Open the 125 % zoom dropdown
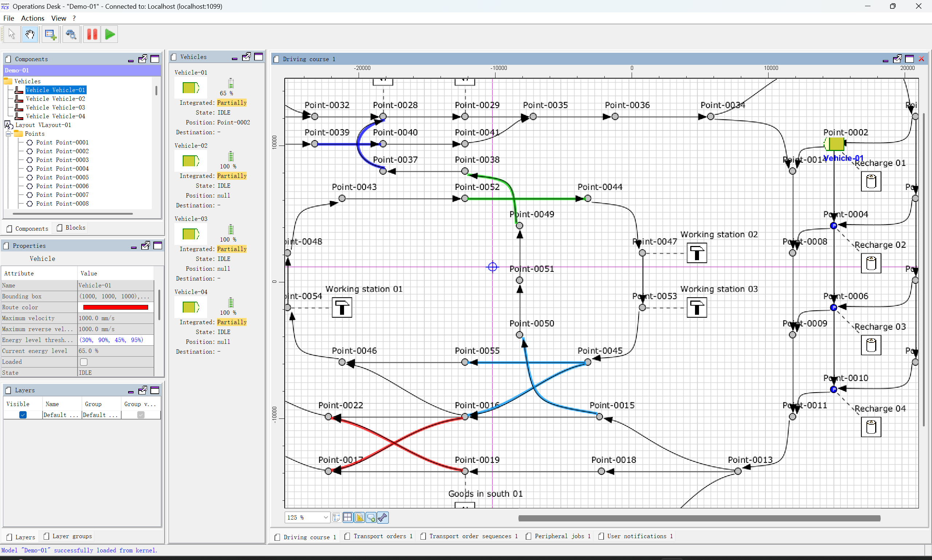The image size is (932, 560). coord(325,517)
